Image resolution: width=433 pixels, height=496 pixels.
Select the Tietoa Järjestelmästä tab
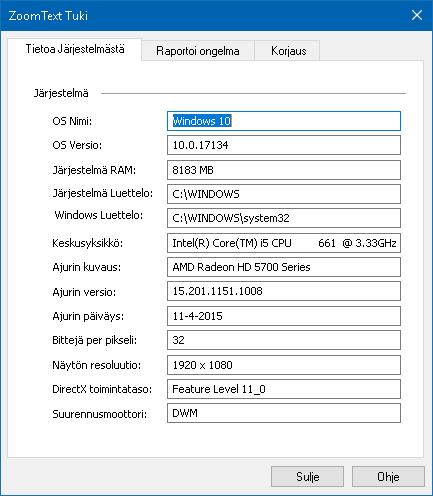[75, 49]
